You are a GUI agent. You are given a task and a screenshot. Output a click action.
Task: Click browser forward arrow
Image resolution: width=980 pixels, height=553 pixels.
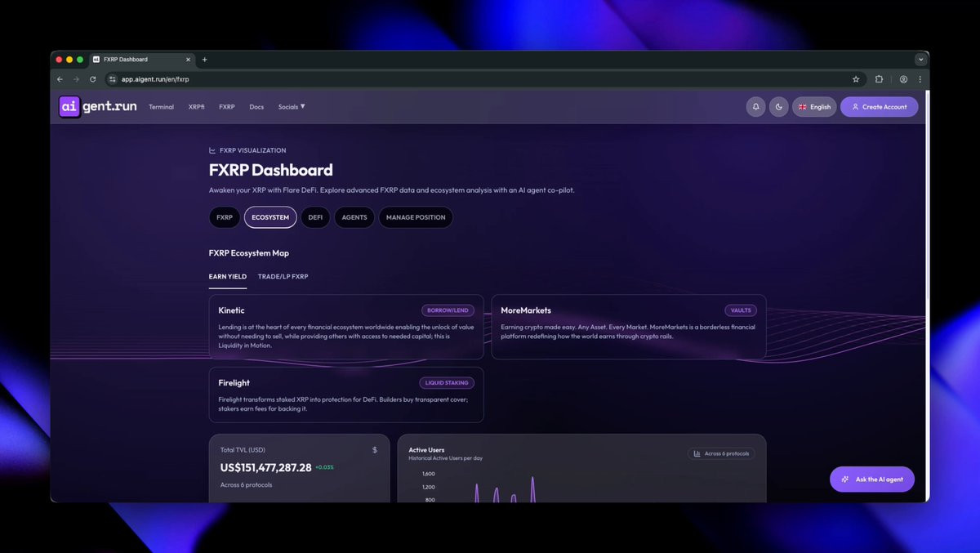(x=76, y=79)
